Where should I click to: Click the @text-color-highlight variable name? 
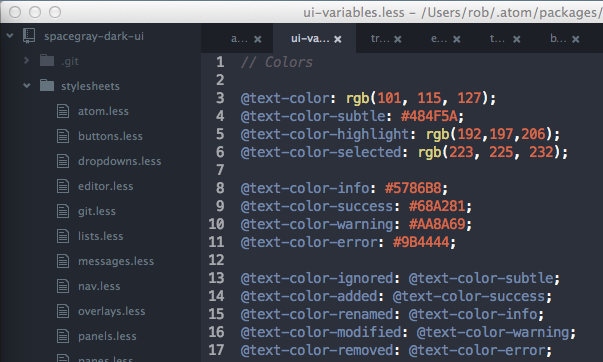(x=325, y=134)
